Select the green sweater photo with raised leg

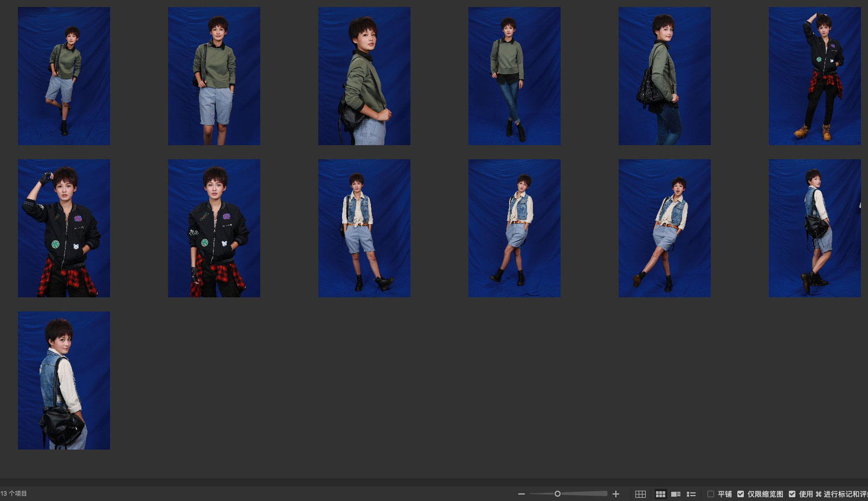tap(64, 76)
